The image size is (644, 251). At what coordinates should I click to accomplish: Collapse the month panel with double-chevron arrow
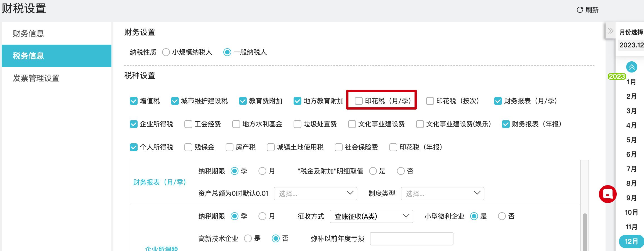(610, 31)
